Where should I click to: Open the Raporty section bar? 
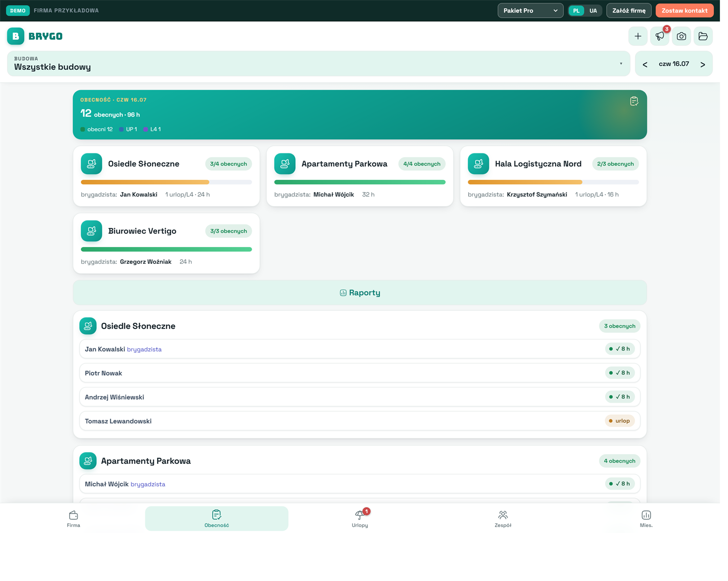pyautogui.click(x=360, y=293)
